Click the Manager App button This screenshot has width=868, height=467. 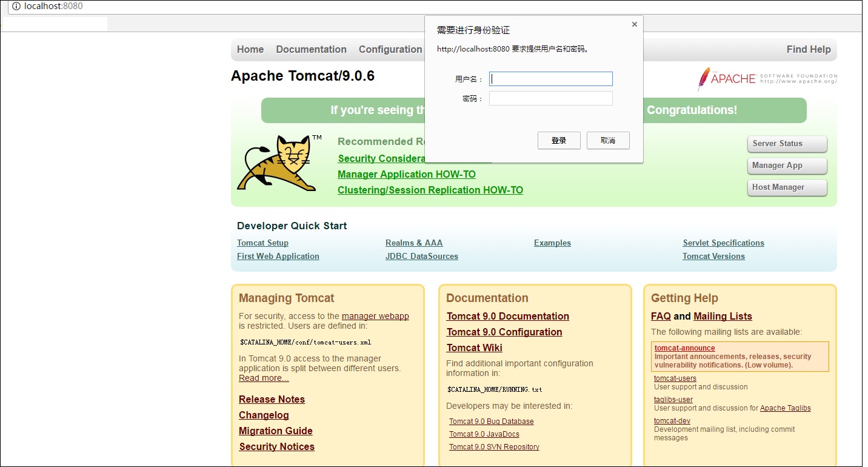click(x=787, y=166)
